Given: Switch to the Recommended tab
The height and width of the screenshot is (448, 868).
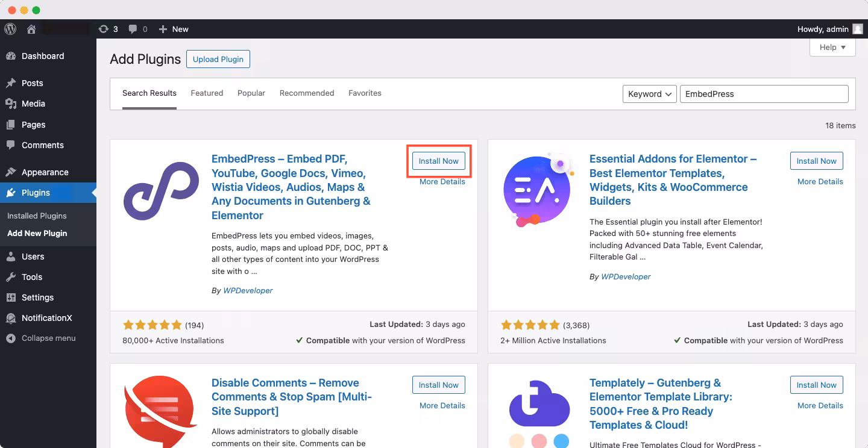Looking at the screenshot, I should click(x=307, y=93).
